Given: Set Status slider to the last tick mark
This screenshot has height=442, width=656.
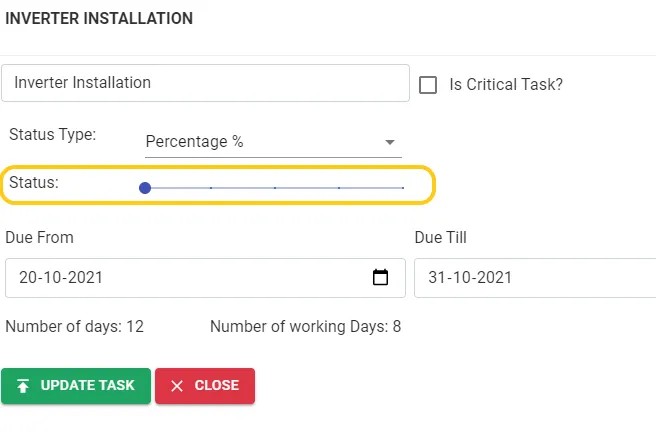Looking at the screenshot, I should (x=402, y=187).
